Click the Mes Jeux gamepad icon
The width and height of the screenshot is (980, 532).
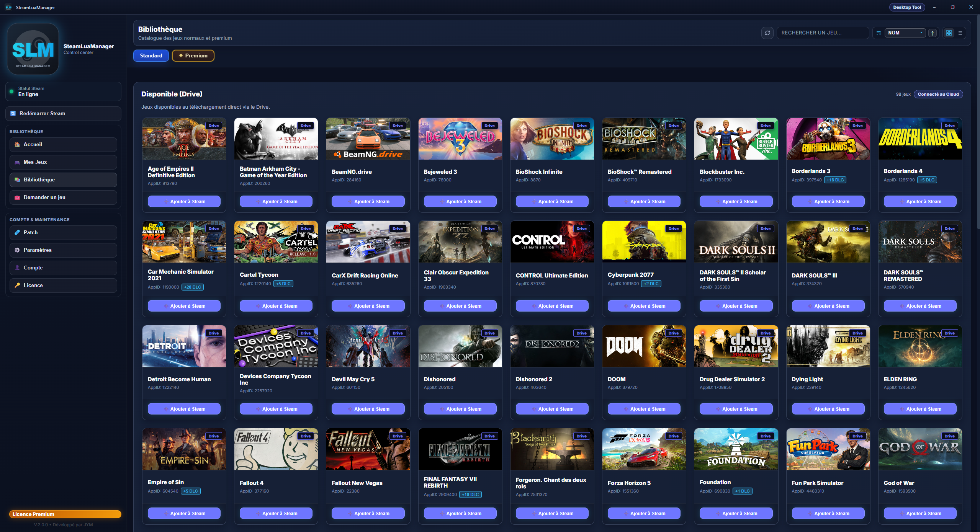click(x=17, y=162)
